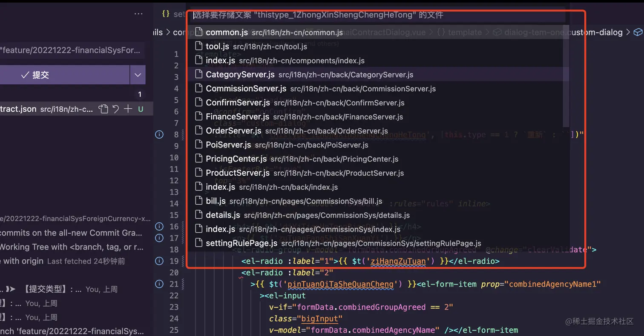
Task: Select settingRulePage.js from the list
Action: coord(378,243)
